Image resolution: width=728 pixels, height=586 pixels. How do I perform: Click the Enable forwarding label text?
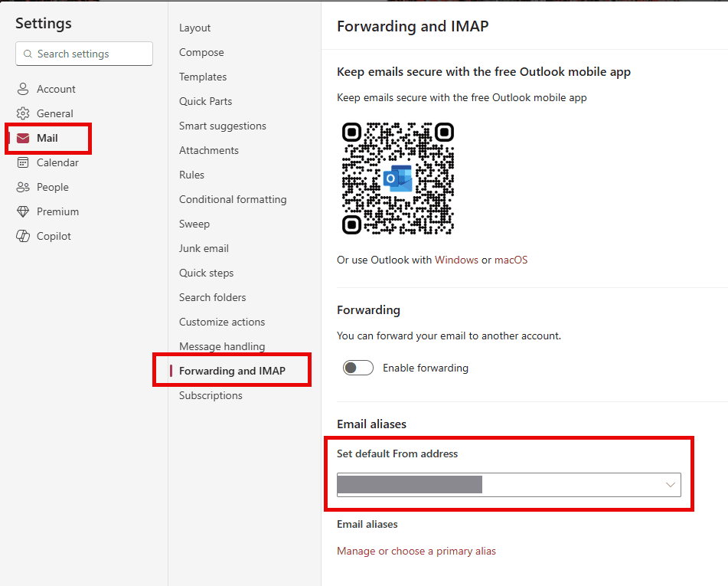pyautogui.click(x=426, y=368)
